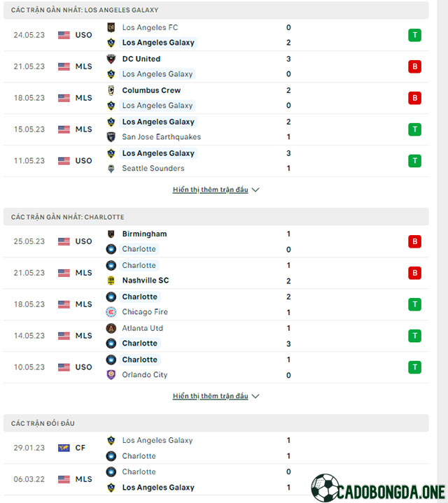Viewport: 448px width, 503px height.
Task: Click the San Jose Earthquakes logo
Action: pyautogui.click(x=111, y=137)
